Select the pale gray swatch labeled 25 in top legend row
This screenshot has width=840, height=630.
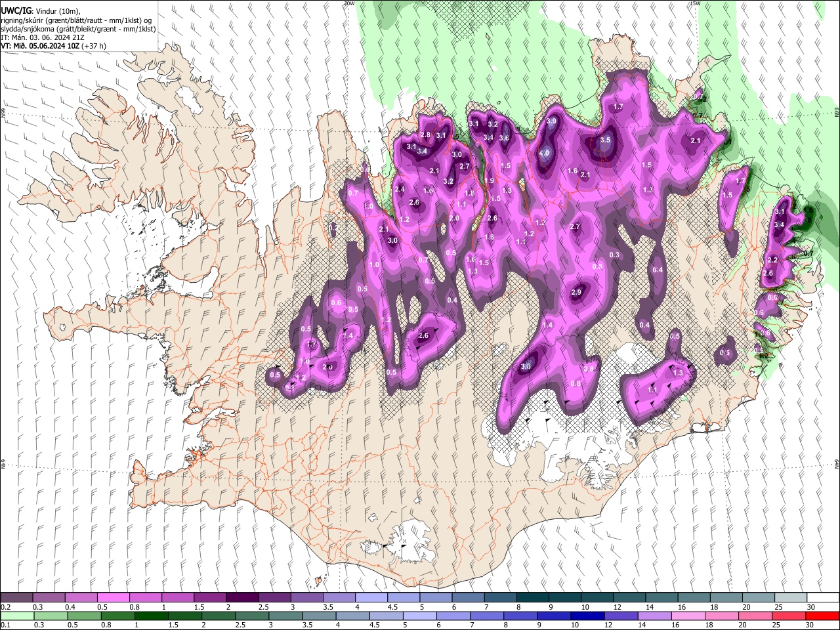(x=791, y=597)
